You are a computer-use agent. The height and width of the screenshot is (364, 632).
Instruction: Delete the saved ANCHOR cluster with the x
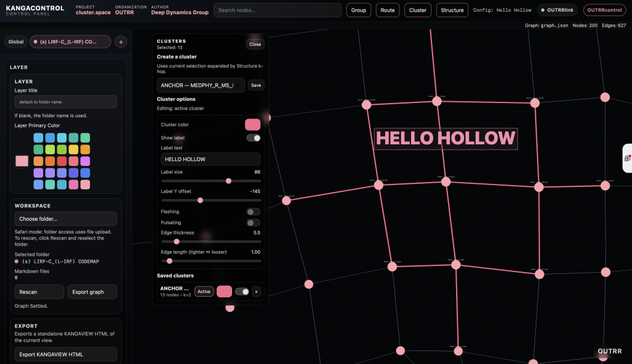[256, 292]
